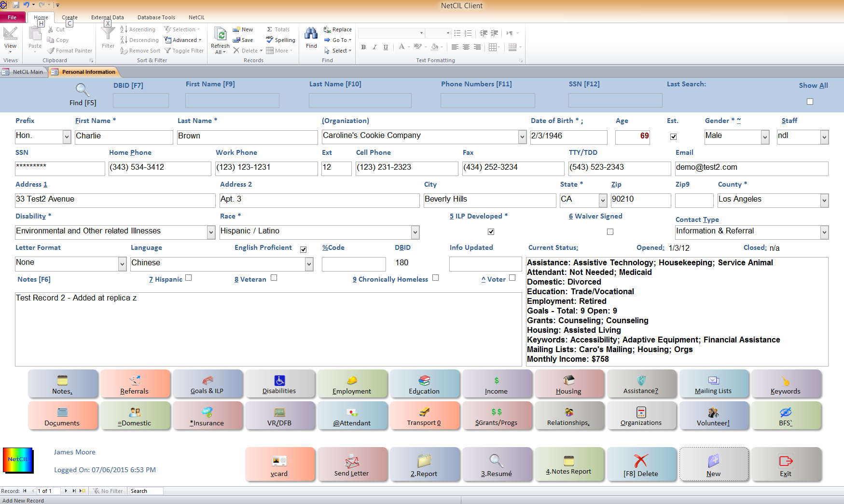Click the next record navigation arrow
This screenshot has height=504, width=844.
click(65, 490)
